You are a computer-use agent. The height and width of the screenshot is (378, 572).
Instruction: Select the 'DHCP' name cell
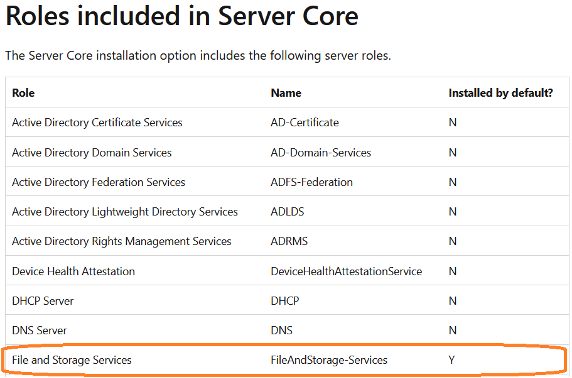point(285,301)
